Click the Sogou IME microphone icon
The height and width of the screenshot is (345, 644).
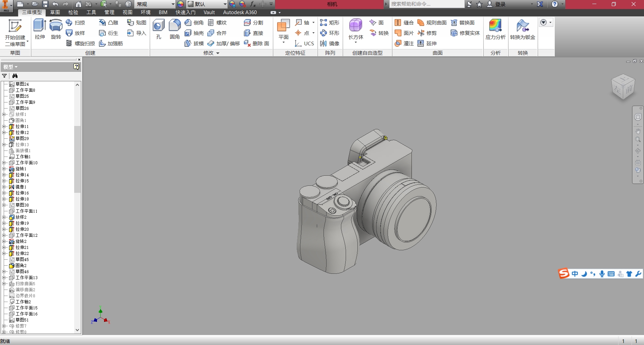(x=602, y=274)
